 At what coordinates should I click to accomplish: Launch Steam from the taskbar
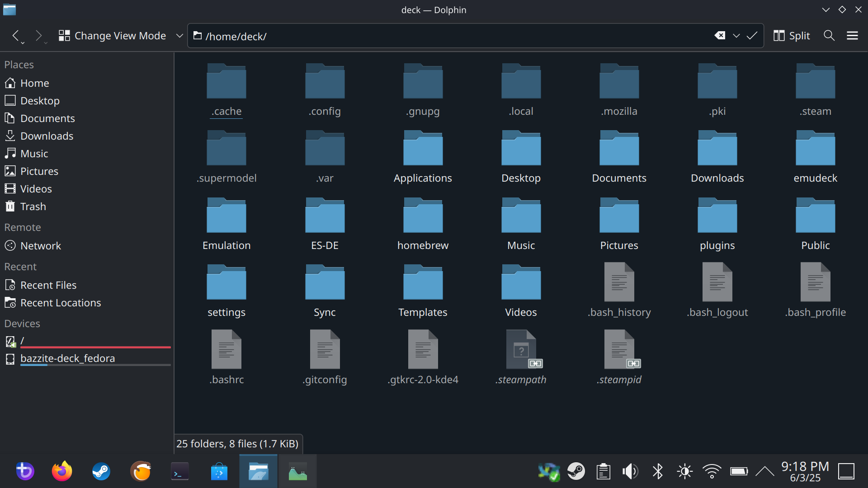101,471
